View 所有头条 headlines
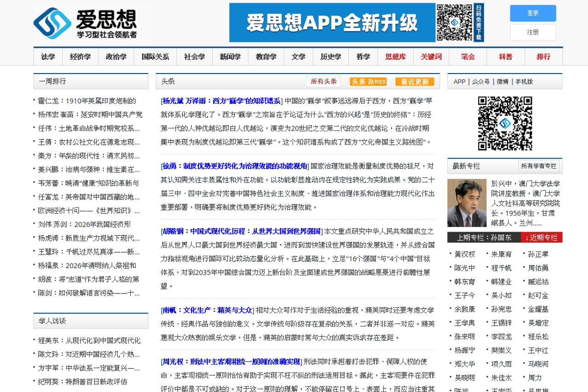The image size is (588, 392). click(323, 81)
